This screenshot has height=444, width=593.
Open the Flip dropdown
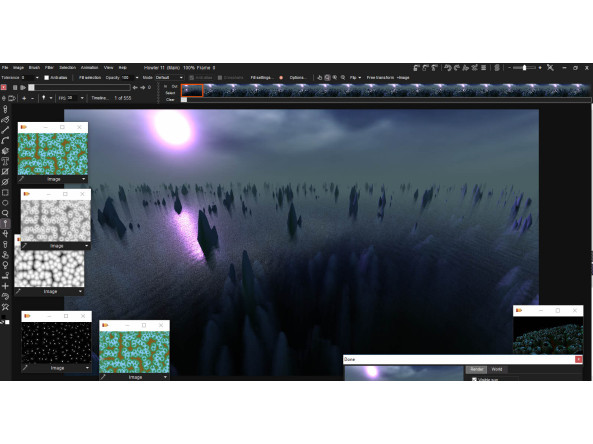tap(355, 78)
